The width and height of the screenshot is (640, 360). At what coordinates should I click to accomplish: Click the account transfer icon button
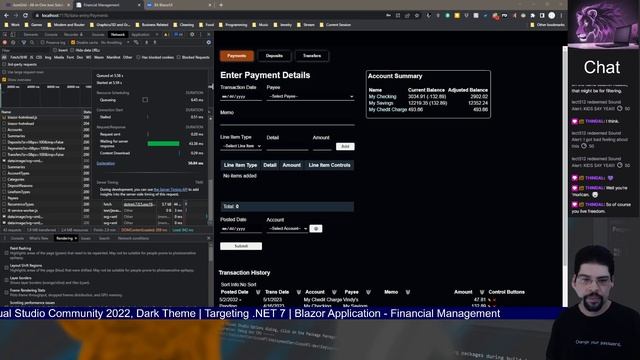(x=316, y=229)
